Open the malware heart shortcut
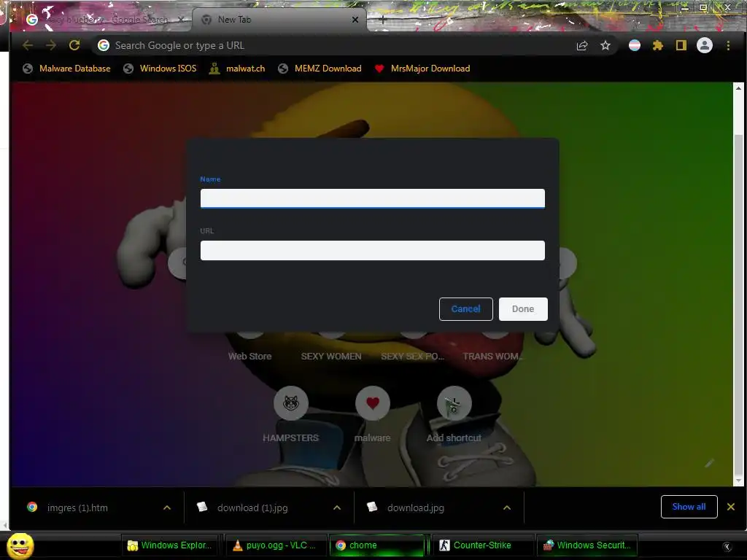Image resolution: width=747 pixels, height=560 pixels. click(373, 403)
